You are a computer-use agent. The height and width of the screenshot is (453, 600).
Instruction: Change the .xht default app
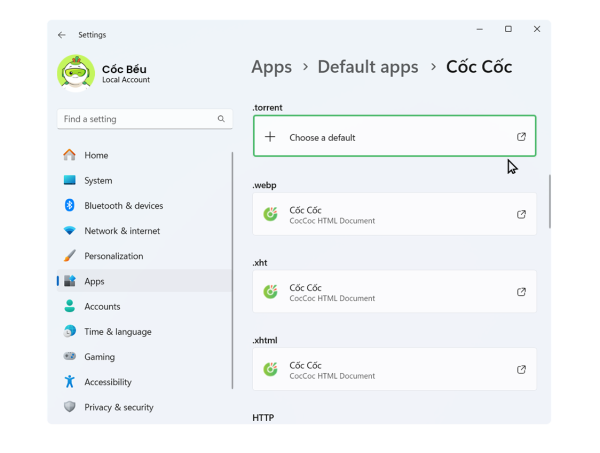395,292
